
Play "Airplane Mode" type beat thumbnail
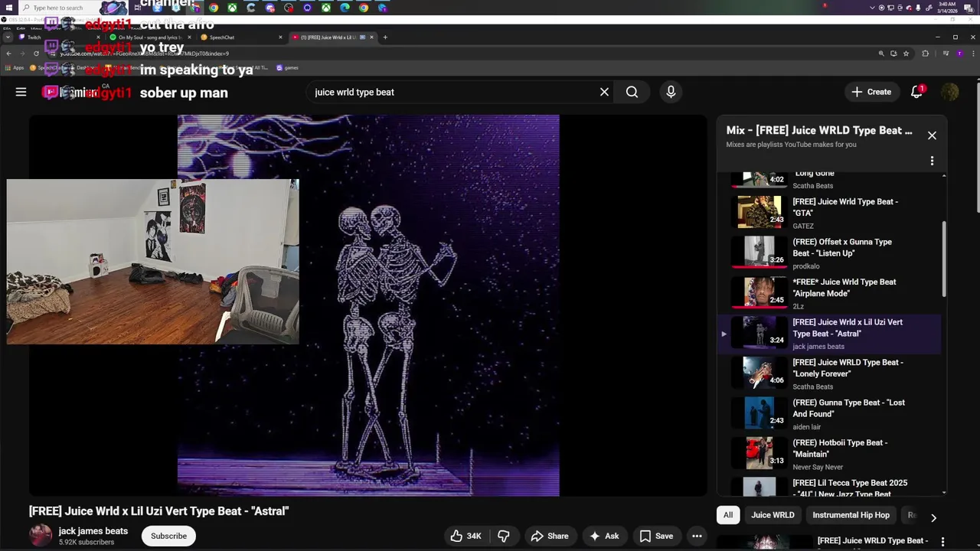(x=759, y=292)
